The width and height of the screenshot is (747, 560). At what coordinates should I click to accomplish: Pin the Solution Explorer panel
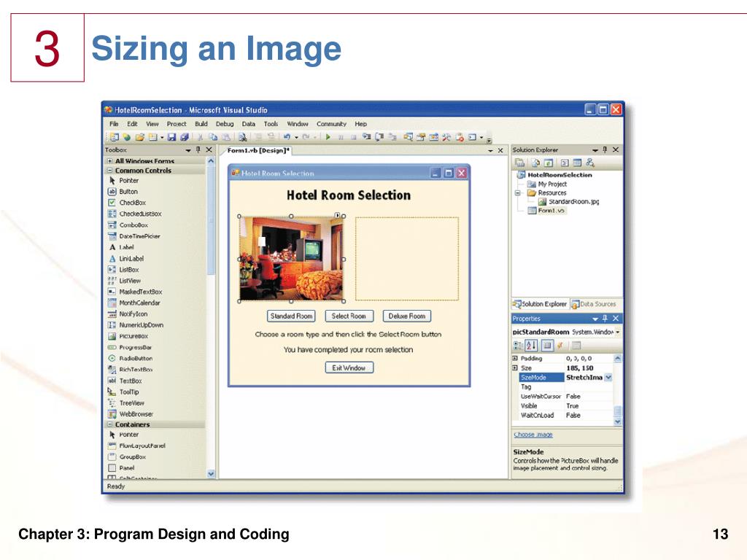click(605, 149)
